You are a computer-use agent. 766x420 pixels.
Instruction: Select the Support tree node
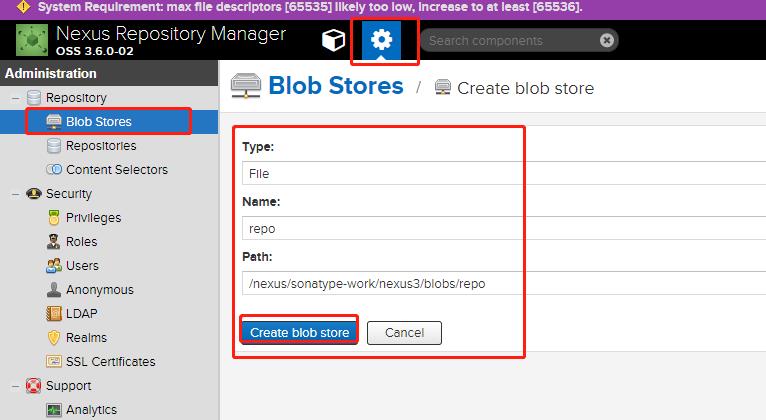pyautogui.click(x=68, y=386)
